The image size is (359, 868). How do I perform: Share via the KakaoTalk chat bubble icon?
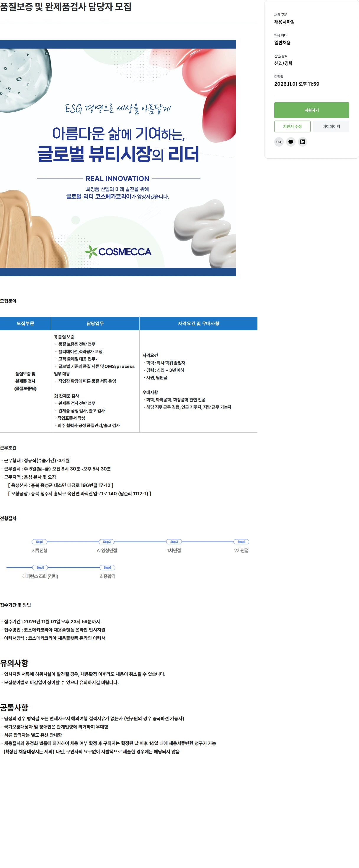[291, 142]
